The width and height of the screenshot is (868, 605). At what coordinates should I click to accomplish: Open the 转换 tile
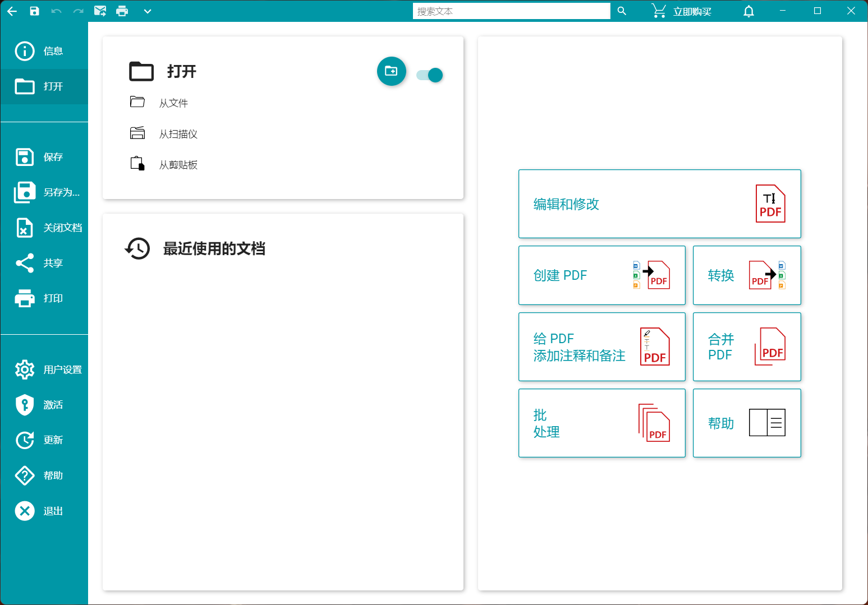[x=747, y=275]
